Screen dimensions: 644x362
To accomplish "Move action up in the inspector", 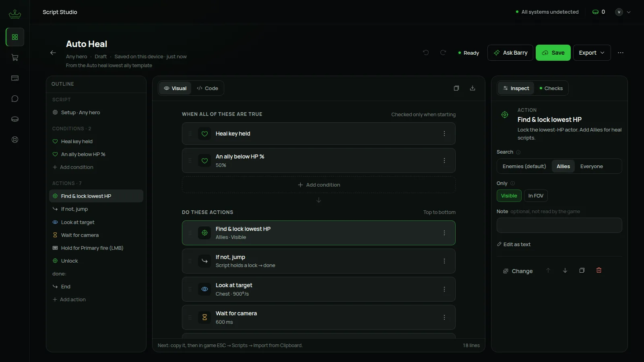I will tap(548, 271).
